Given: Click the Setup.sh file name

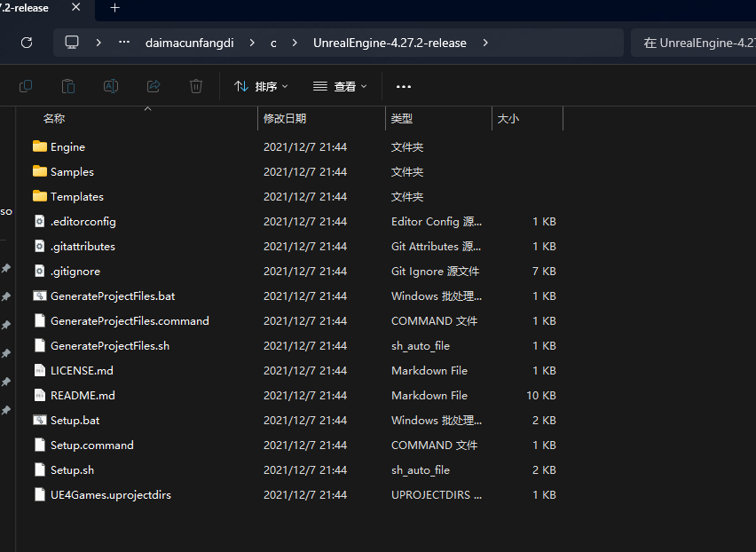Looking at the screenshot, I should pos(72,470).
